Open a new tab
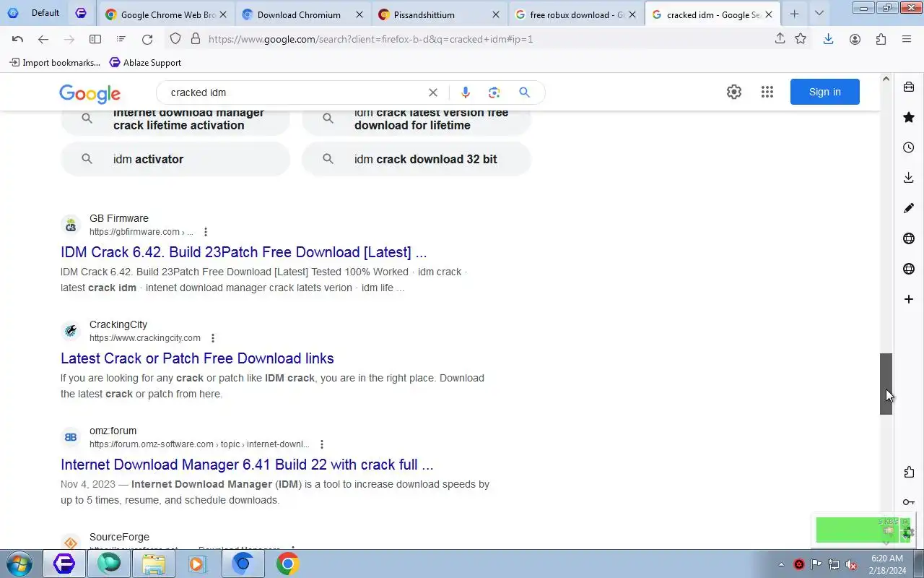 [x=794, y=13]
